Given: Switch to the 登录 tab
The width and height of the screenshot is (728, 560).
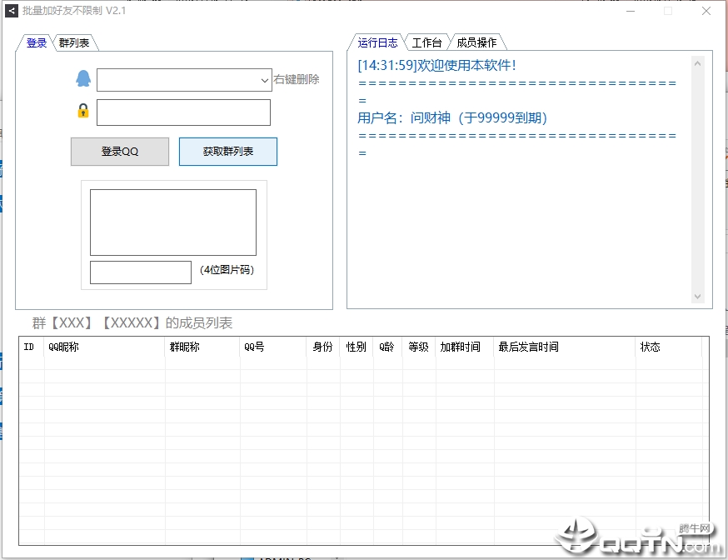Looking at the screenshot, I should click(x=36, y=43).
